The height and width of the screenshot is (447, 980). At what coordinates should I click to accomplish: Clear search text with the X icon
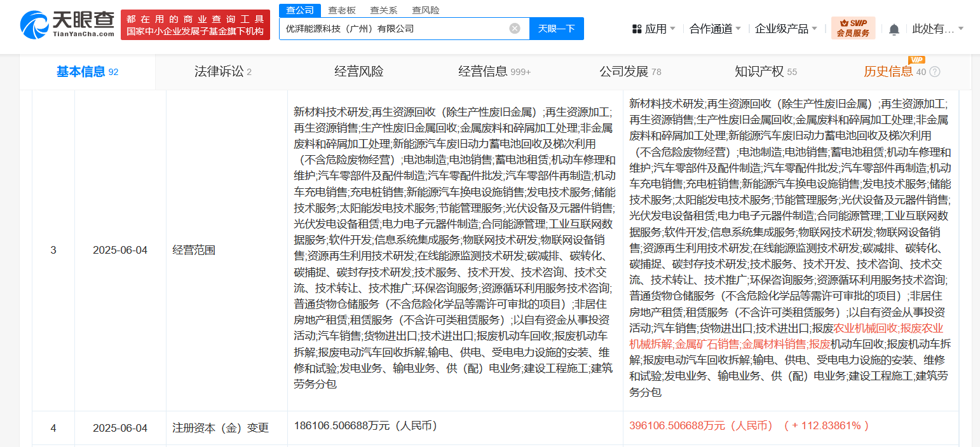pyautogui.click(x=515, y=29)
